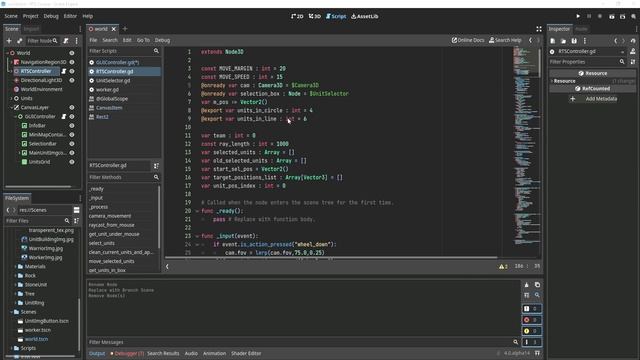
Task: Click Filter Methods search icon
Action: coord(156,177)
